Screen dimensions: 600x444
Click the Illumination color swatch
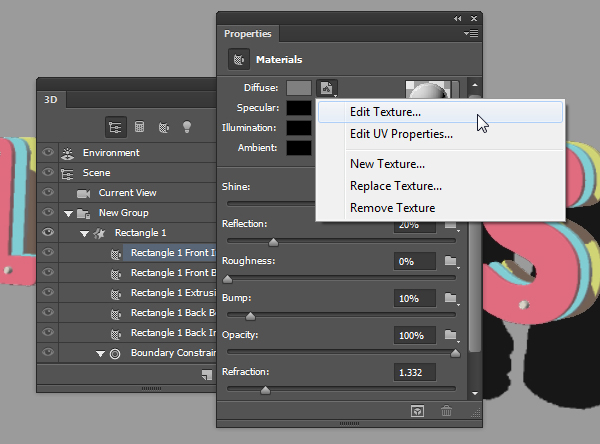pos(299,128)
